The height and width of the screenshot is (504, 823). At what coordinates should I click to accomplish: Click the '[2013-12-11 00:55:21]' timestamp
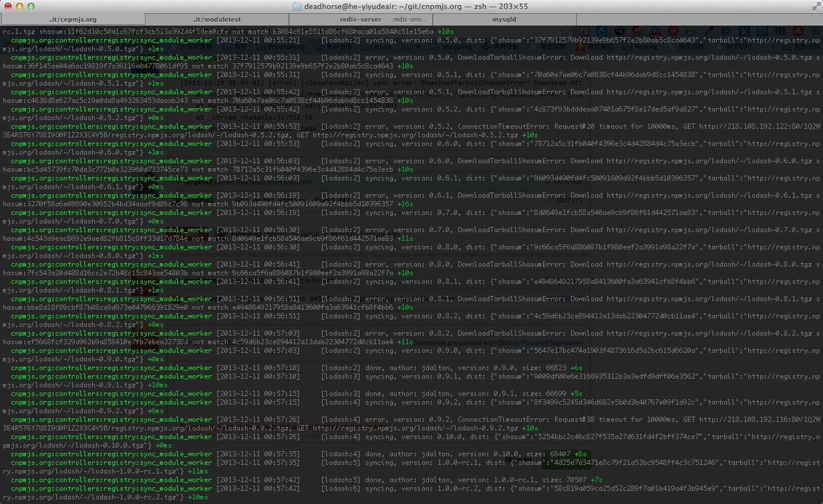258,40
